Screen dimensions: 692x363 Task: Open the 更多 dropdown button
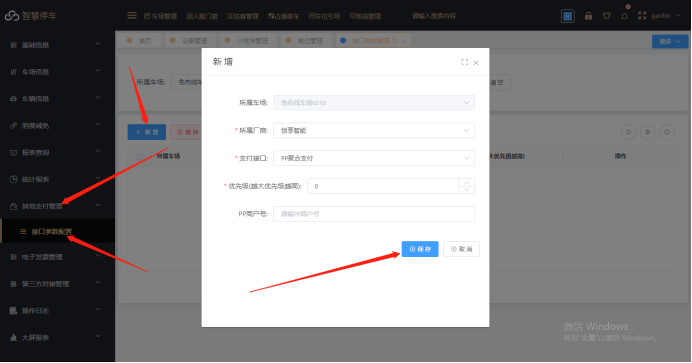pyautogui.click(x=670, y=41)
